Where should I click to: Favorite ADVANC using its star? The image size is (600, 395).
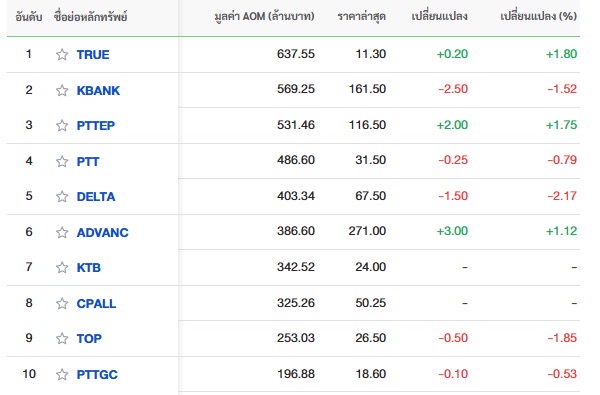click(x=62, y=232)
